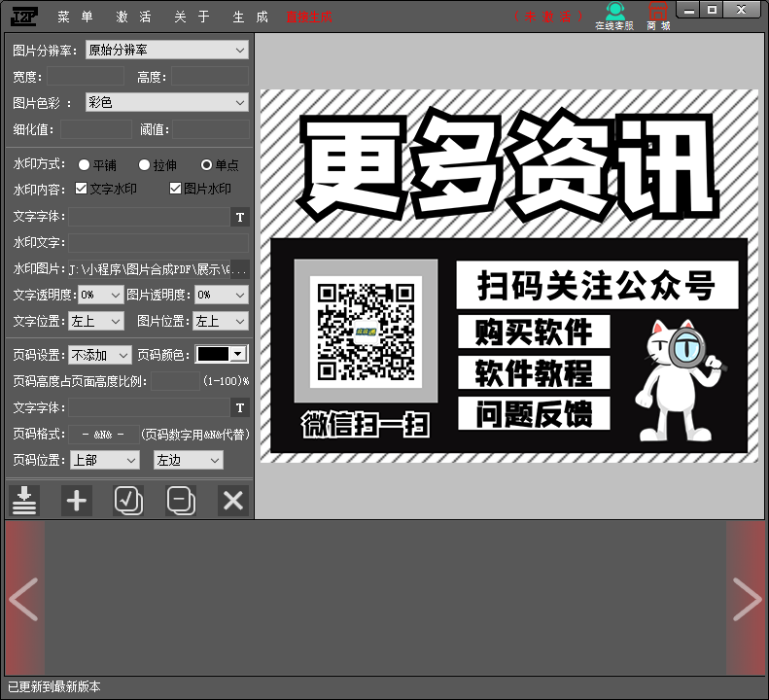Click the X icon to remove images
Viewport: 769px width, 700px height.
(232, 500)
